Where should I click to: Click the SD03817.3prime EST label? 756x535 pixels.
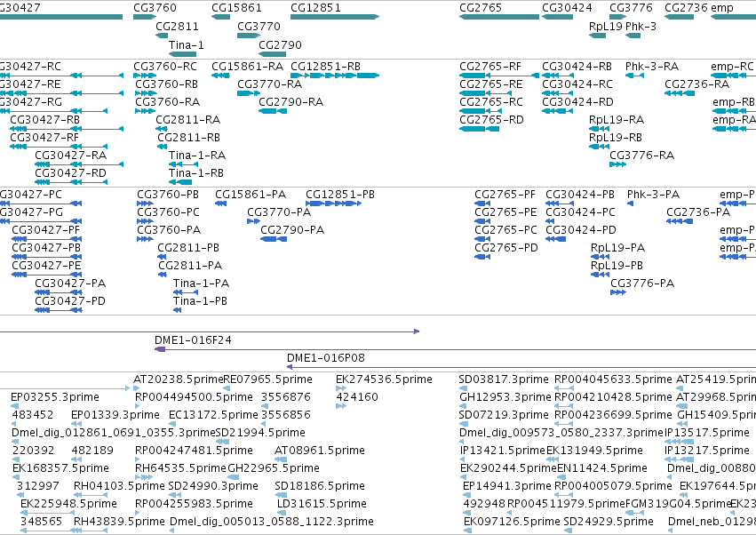504,379
